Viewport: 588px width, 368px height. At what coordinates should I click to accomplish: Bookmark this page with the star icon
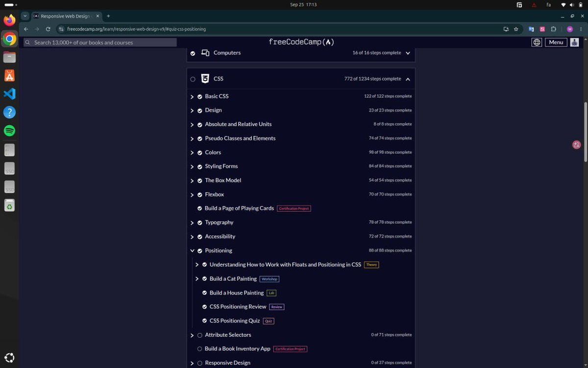516,29
